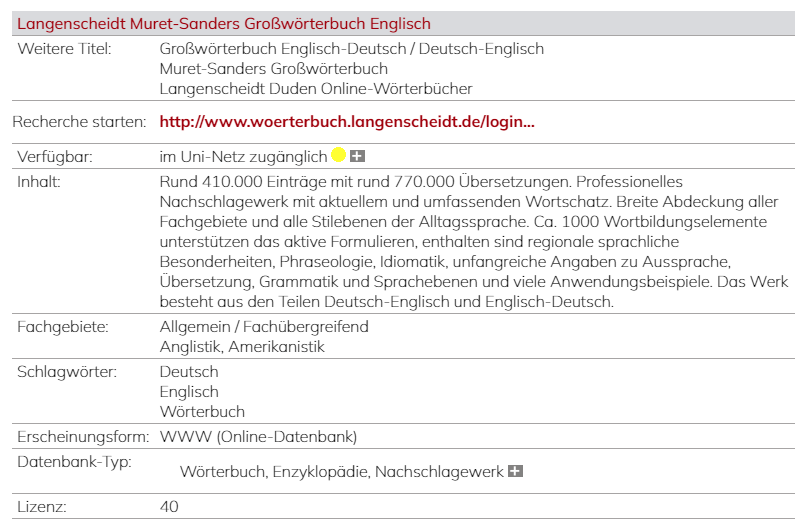
Task: Choose the 'Deutsch' keyword
Action: 189,372
